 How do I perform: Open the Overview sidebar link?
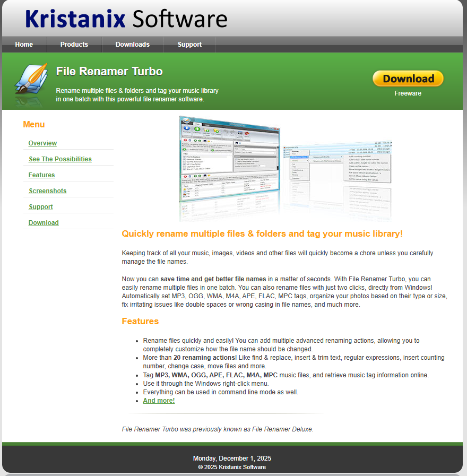(42, 143)
